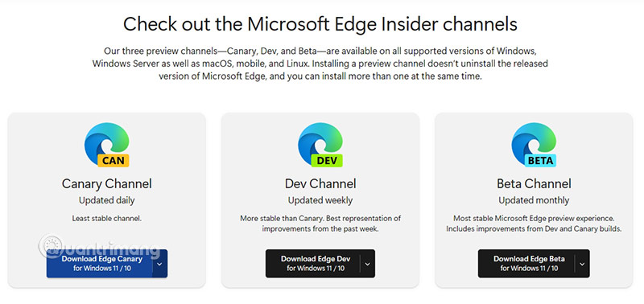Select the yellow CAN badge
The height and width of the screenshot is (304, 644).
[114, 161]
